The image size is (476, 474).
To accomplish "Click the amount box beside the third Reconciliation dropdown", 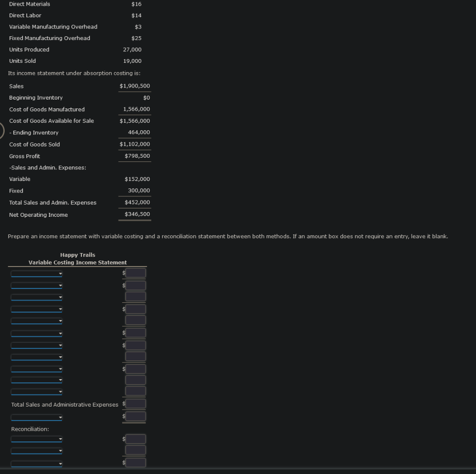I will pyautogui.click(x=135, y=462).
